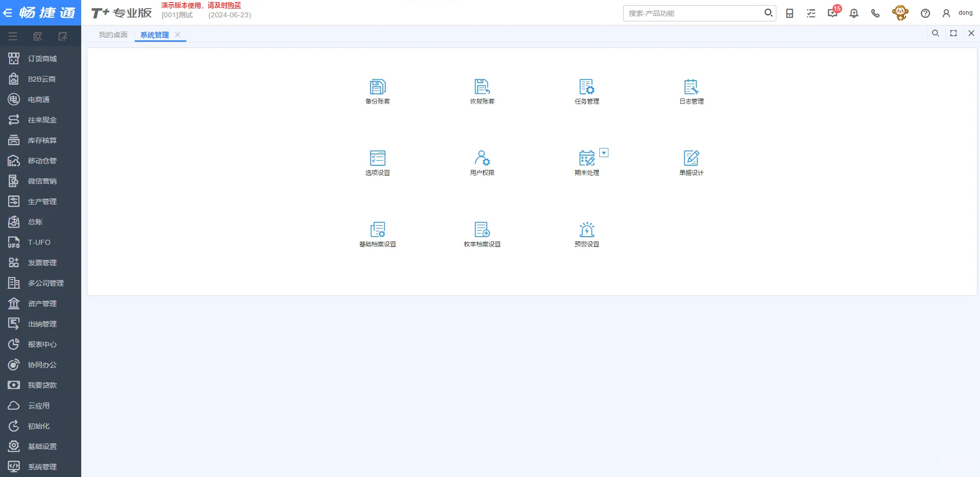The height and width of the screenshot is (477, 980).
Task: Open 库存核算 sidebar module
Action: coord(40,140)
